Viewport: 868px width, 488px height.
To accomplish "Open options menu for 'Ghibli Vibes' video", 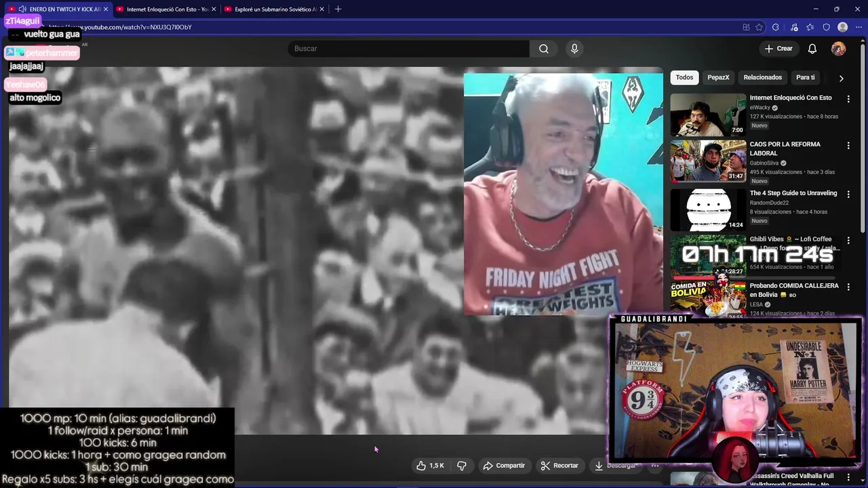I will click(848, 241).
